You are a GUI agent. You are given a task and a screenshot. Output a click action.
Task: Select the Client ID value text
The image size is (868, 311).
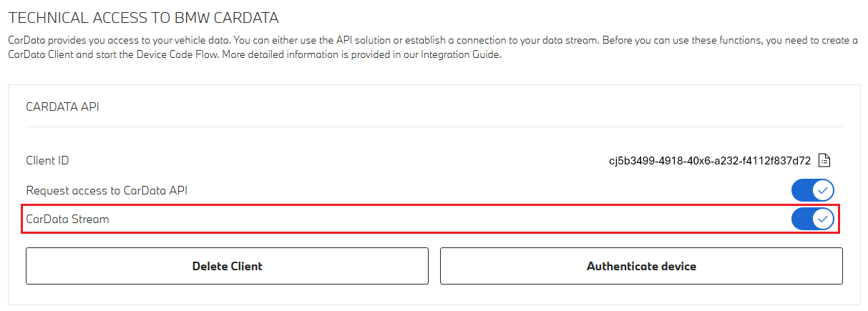tap(709, 160)
